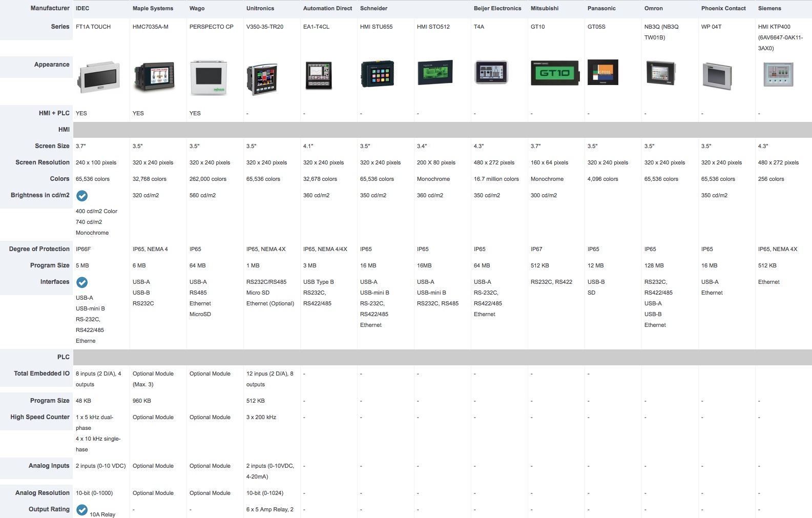The image size is (812, 518).
Task: Select the Schneider column header
Action: [x=373, y=8]
